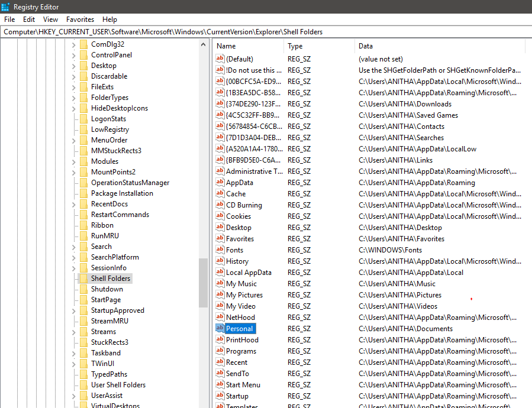
Task: Expand the VirtualDesktops tree node
Action: pyautogui.click(x=73, y=404)
